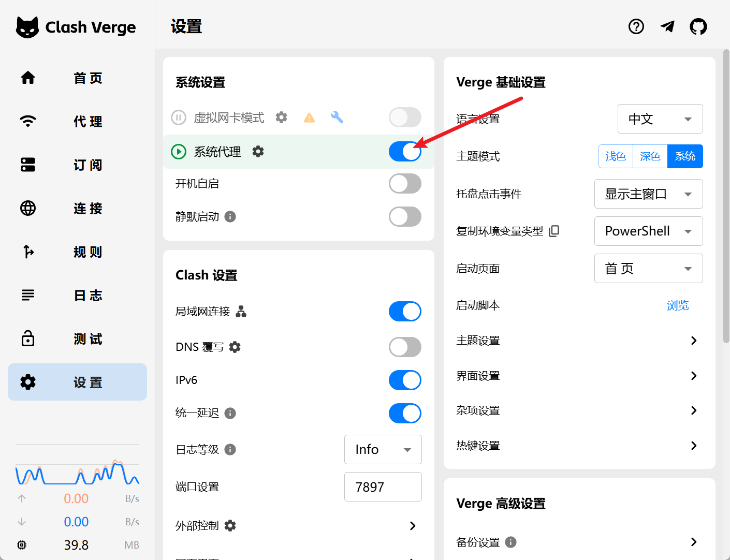Click the network icon beside 局域网连接
The image size is (730, 560).
click(x=241, y=311)
